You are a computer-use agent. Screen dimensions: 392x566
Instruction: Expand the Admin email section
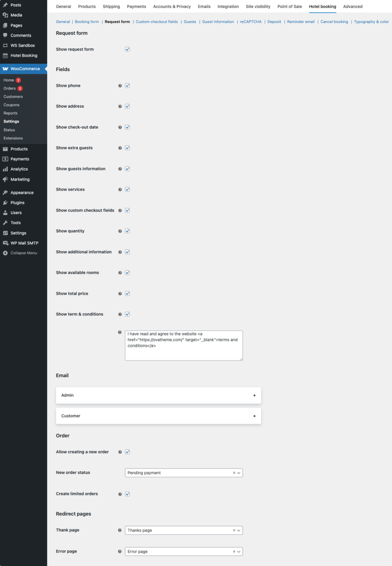pos(159,396)
